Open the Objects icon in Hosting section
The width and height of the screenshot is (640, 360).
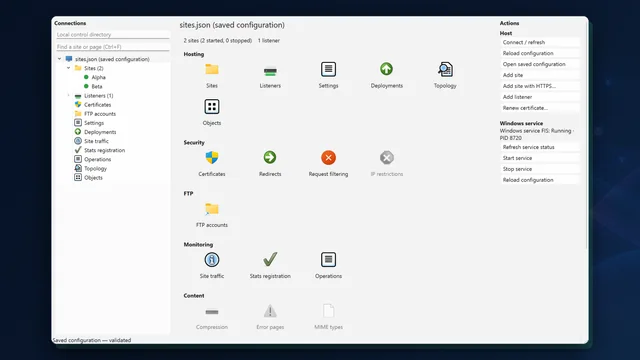coord(212,107)
